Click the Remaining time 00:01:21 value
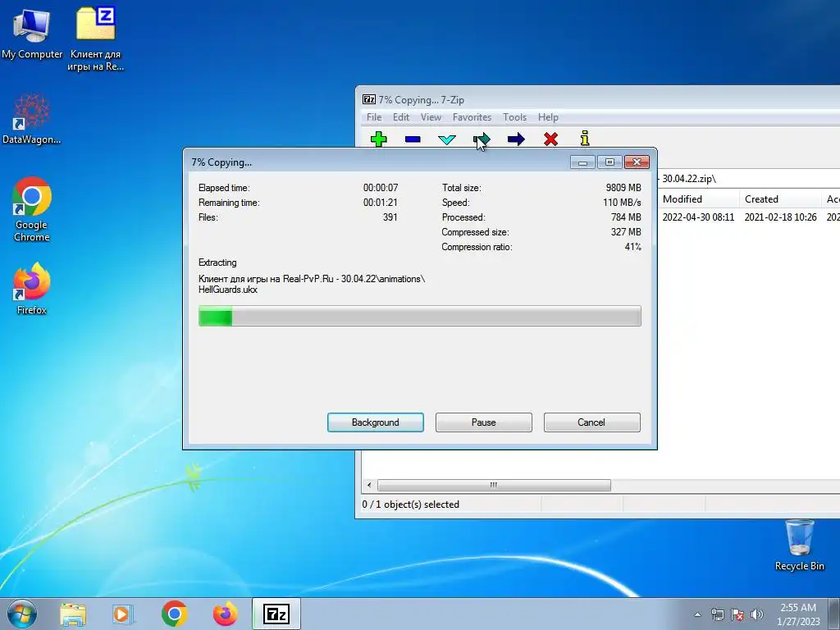Viewport: 840px width, 630px height. (x=381, y=203)
